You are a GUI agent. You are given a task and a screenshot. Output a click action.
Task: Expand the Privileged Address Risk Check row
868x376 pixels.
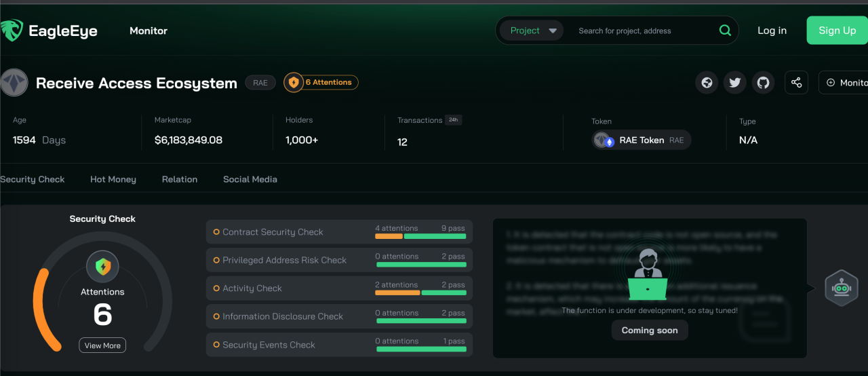pos(339,260)
